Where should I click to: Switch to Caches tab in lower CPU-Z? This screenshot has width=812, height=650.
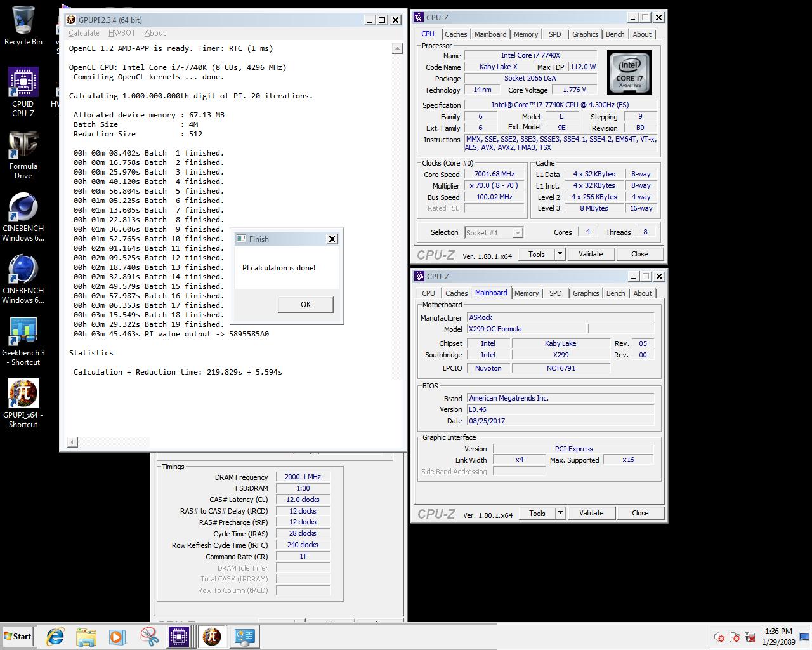coord(456,293)
